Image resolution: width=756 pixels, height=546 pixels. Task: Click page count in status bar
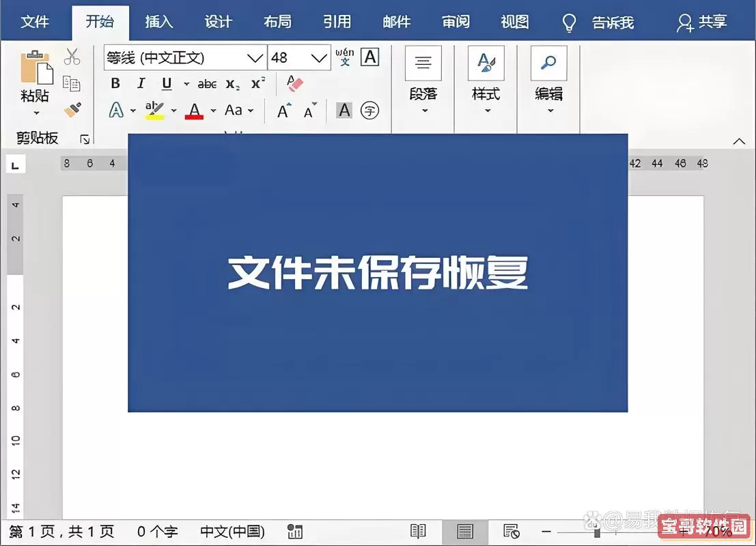click(x=61, y=532)
